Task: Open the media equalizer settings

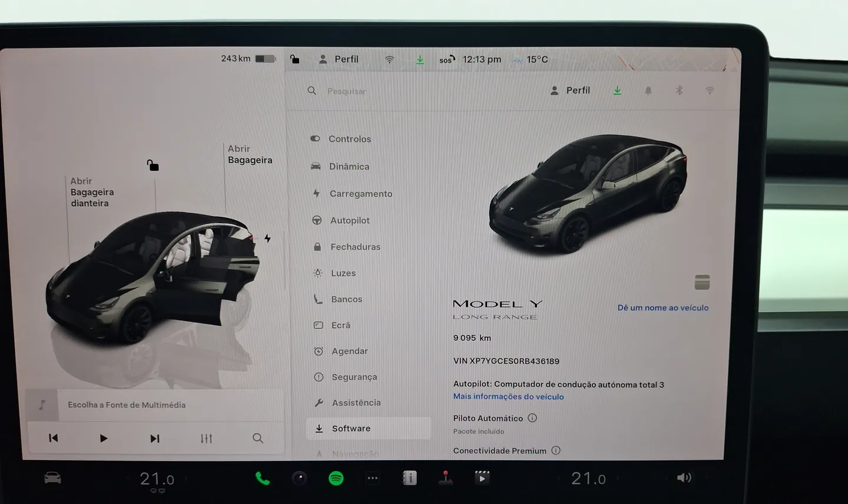Action: click(x=206, y=438)
